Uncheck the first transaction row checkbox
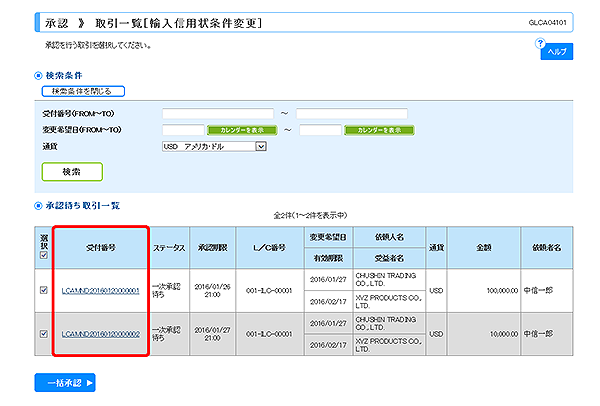Image resolution: width=600 pixels, height=406 pixels. pos(42,290)
